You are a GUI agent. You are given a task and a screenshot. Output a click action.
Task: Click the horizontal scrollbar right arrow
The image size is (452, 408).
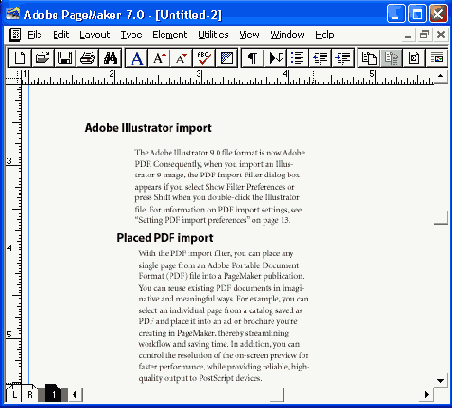[427, 394]
